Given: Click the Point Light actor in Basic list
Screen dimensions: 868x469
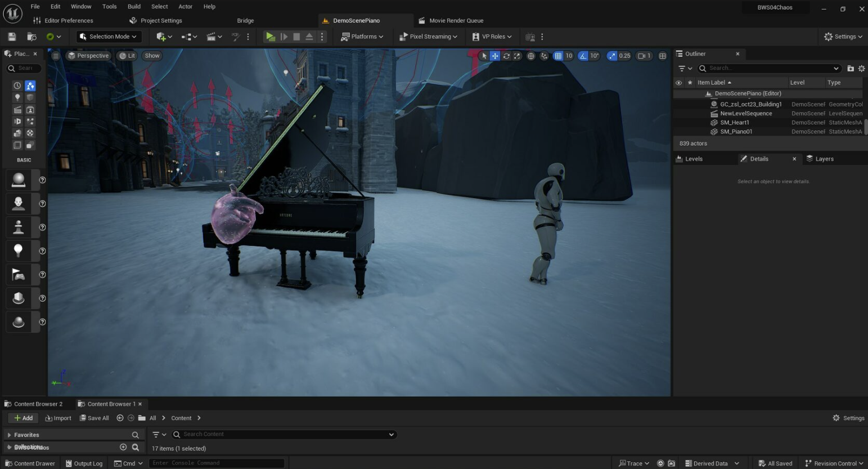Looking at the screenshot, I should point(19,251).
